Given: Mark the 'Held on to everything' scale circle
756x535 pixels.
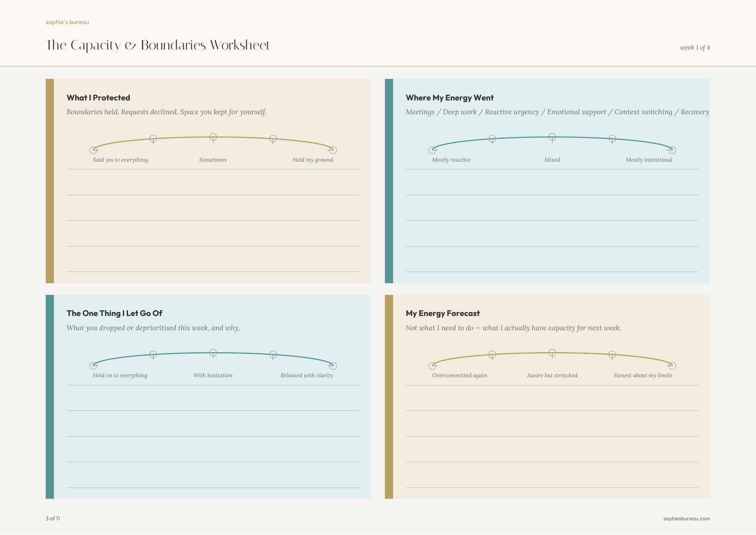Looking at the screenshot, I should (93, 366).
